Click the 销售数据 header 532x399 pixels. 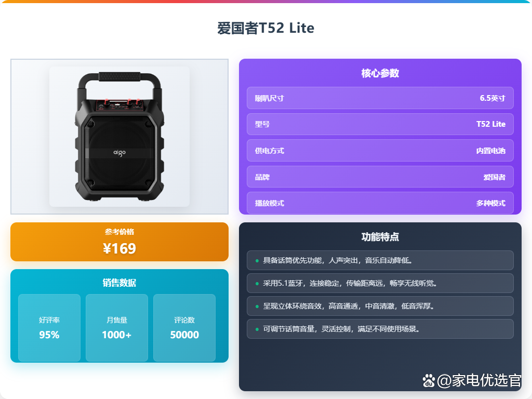click(119, 283)
